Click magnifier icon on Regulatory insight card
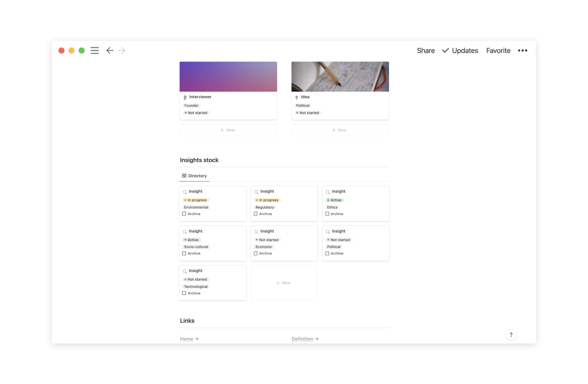 click(256, 192)
